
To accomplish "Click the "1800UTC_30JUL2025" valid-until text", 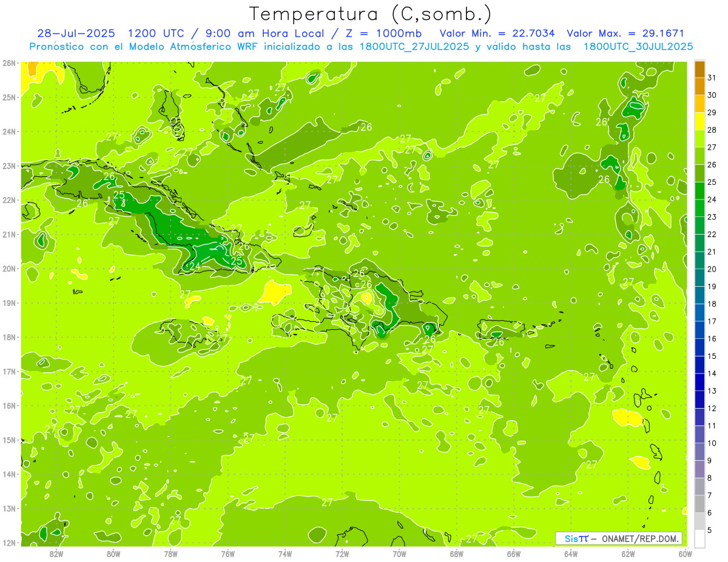I will [638, 47].
